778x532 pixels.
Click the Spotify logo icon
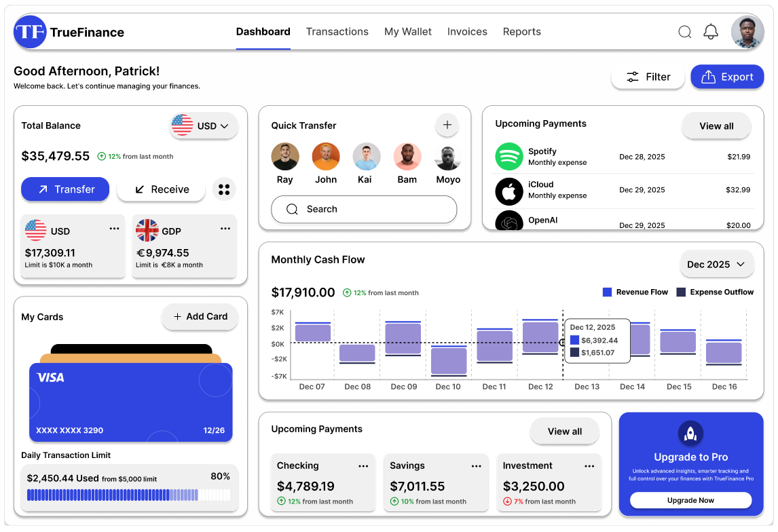[509, 157]
